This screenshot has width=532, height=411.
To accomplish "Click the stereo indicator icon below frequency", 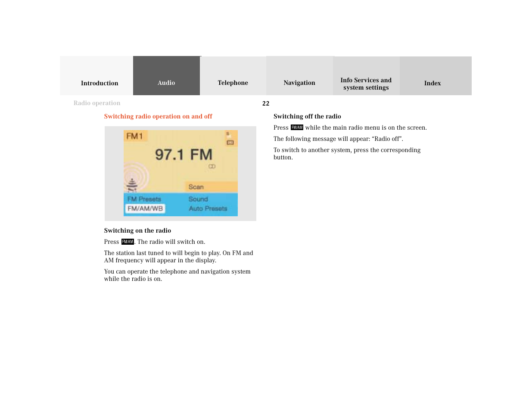I will [212, 166].
